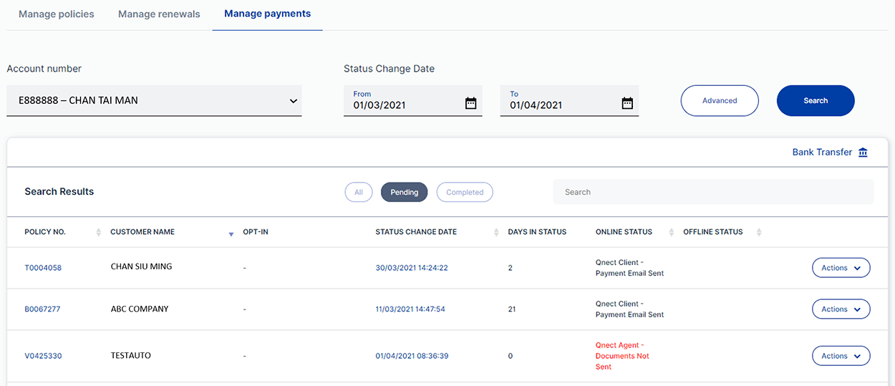This screenshot has height=386, width=895.
Task: Sort by Status Change Date arrows
Action: (x=496, y=232)
